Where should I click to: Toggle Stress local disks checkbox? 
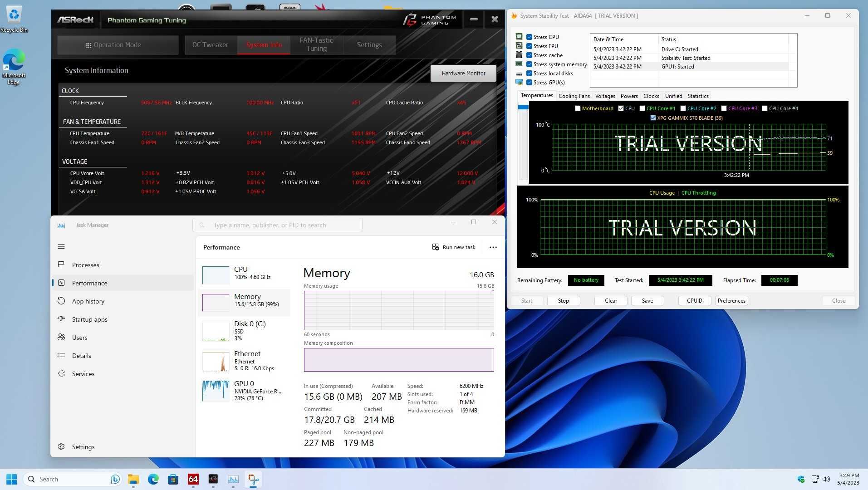pyautogui.click(x=530, y=73)
